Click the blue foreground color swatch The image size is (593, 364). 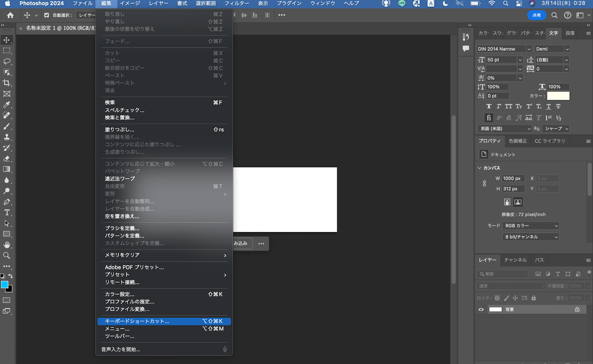click(x=4, y=284)
